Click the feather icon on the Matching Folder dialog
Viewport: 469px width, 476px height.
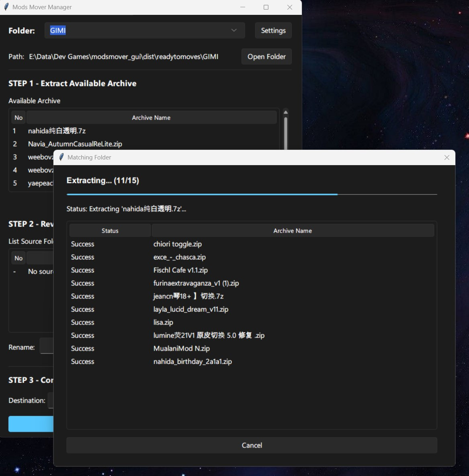61,157
